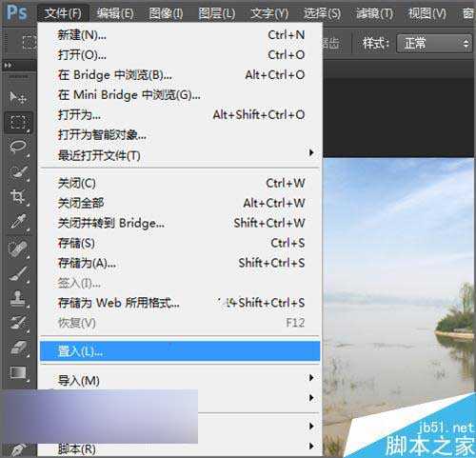Expand the toolbar double-arrow toggle

9,66
